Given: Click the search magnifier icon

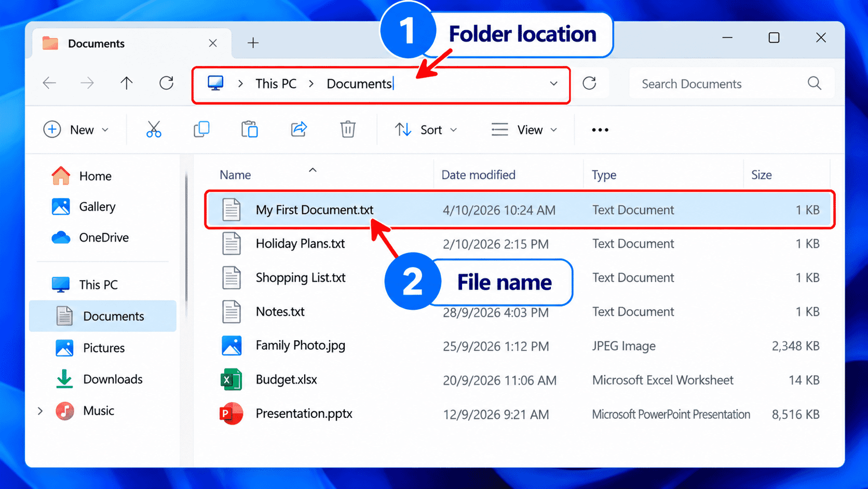Looking at the screenshot, I should point(815,83).
